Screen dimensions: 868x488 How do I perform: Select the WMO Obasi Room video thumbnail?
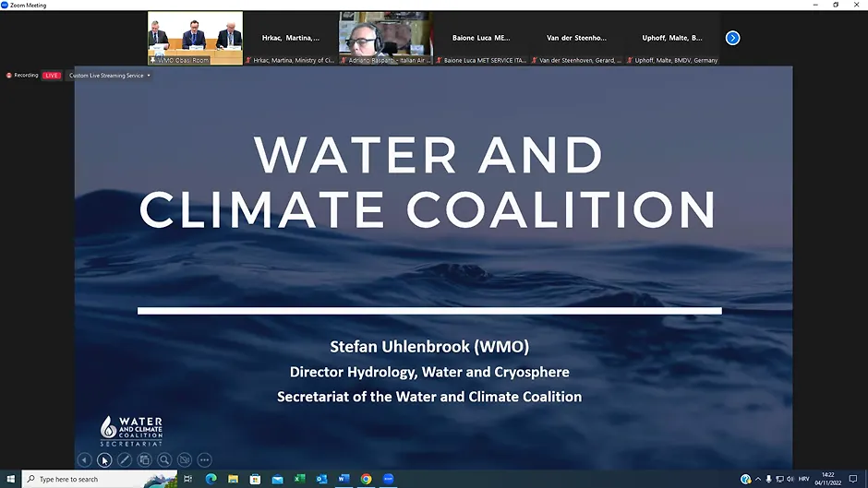coord(196,38)
